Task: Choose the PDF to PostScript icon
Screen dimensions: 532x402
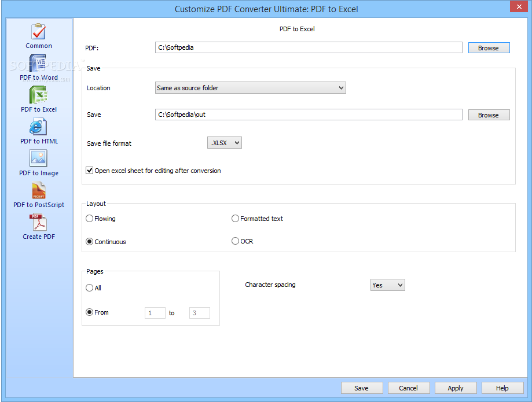Action: coord(38,190)
